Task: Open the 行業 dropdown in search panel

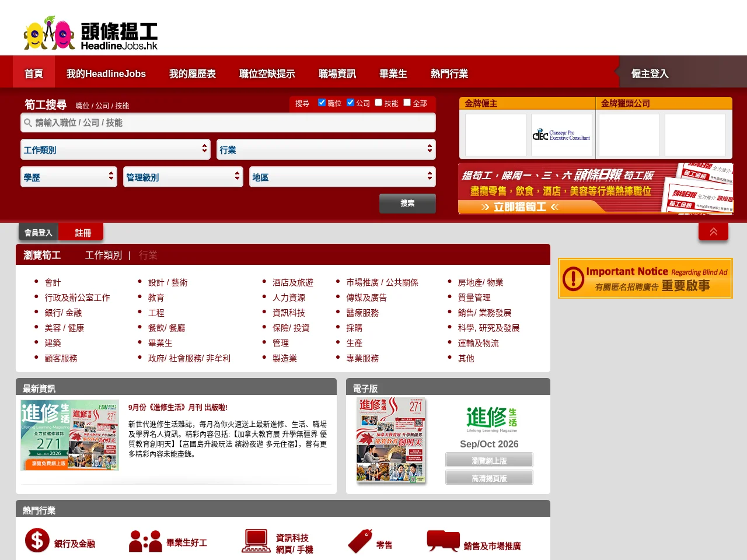Action: point(326,149)
